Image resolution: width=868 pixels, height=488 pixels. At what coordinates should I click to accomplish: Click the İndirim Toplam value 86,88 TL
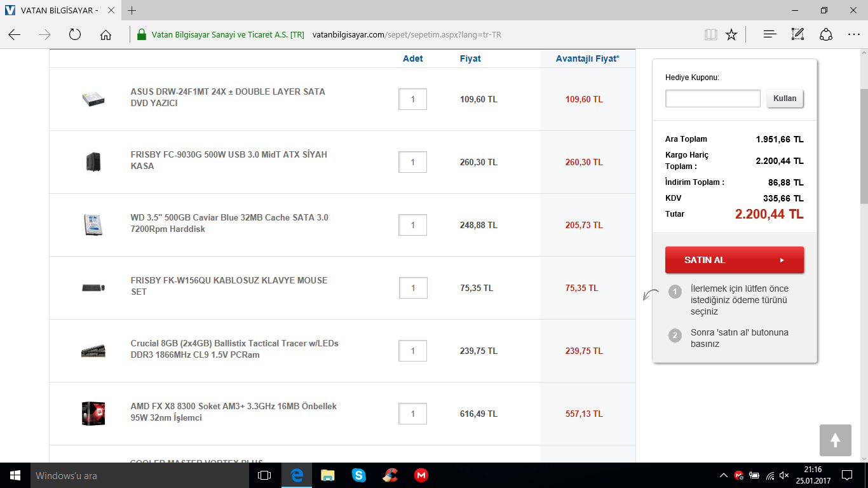786,182
